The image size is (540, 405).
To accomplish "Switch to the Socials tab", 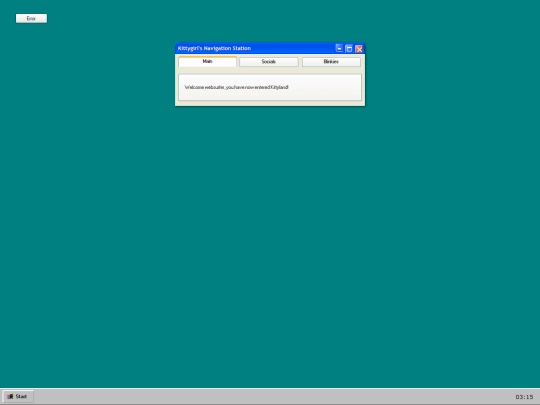I will click(x=269, y=62).
